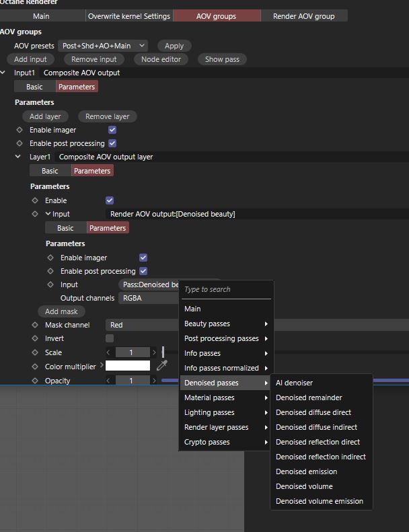Click keyframe diamond beside Invert
Screen dimensions: 409x532
tap(35, 338)
